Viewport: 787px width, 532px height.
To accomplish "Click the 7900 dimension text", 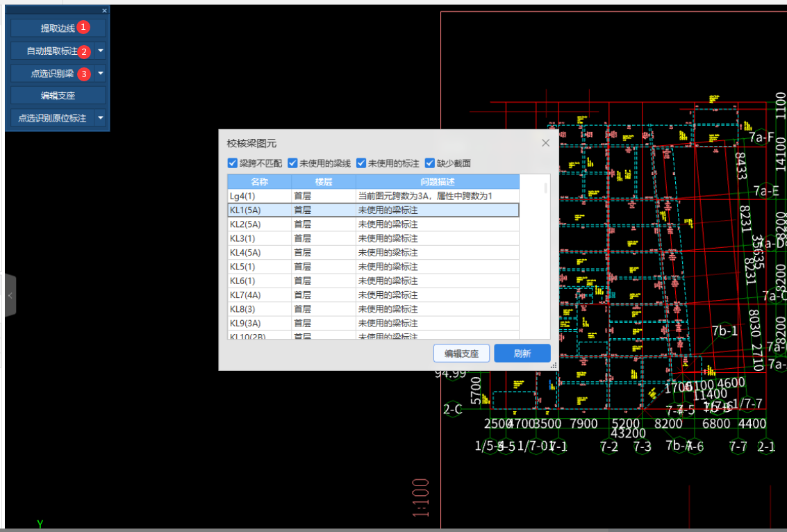I will [x=583, y=423].
